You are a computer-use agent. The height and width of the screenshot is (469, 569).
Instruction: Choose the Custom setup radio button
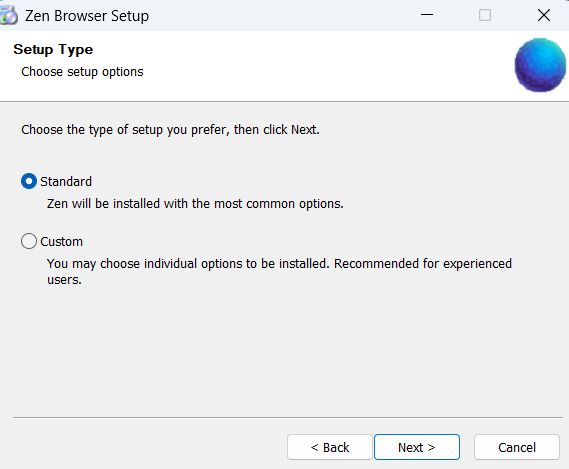[29, 241]
